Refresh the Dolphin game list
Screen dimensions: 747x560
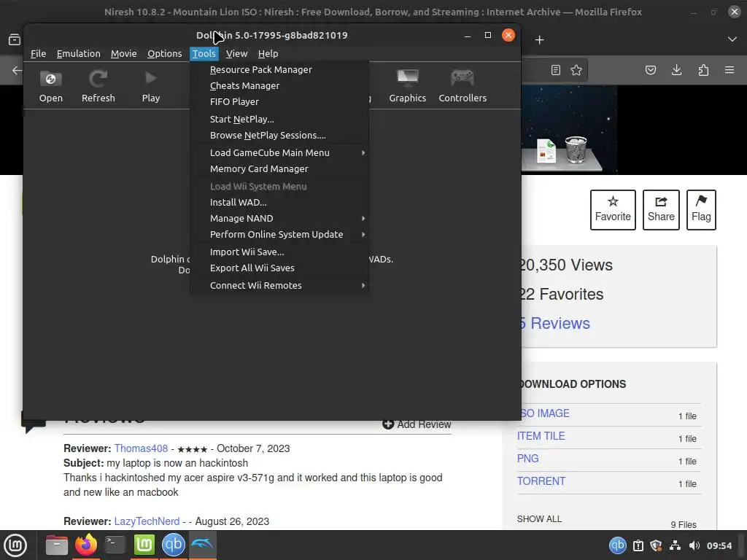pyautogui.click(x=98, y=86)
